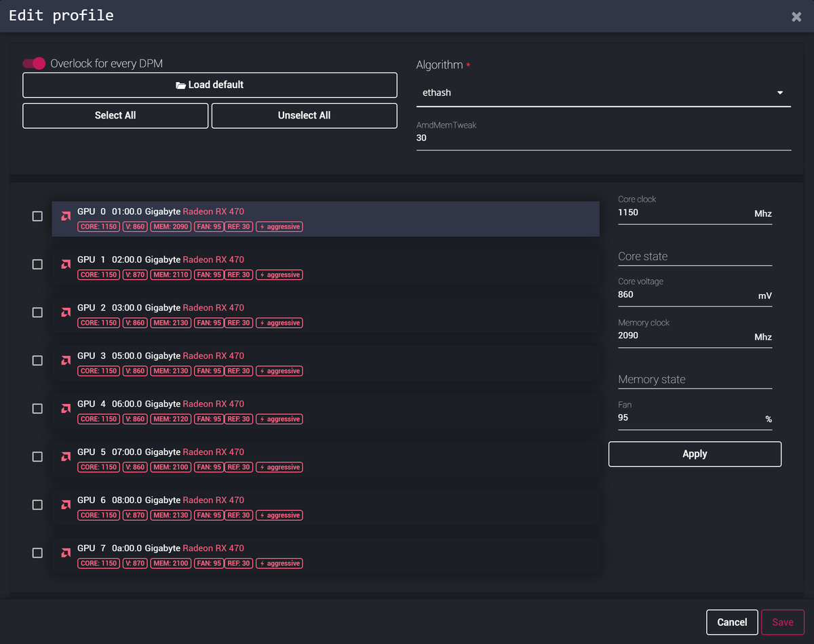This screenshot has height=644, width=814.
Task: Click the Load default button
Action: [x=210, y=85]
